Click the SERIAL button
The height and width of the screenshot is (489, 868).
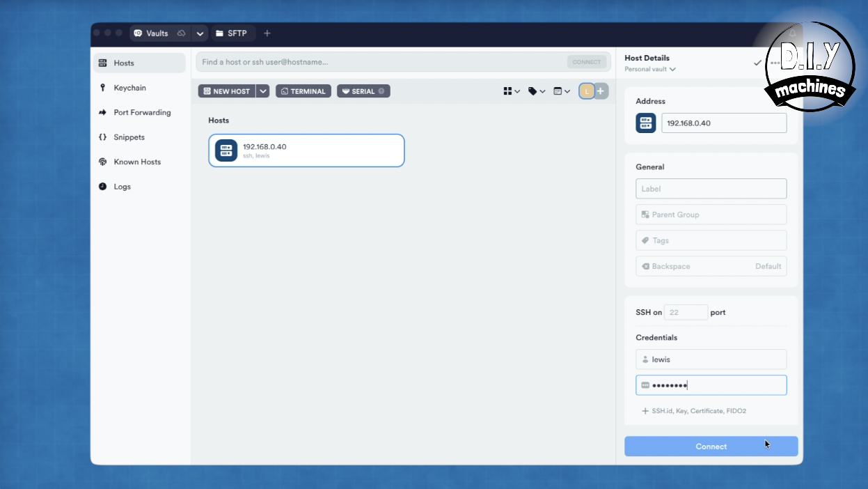coord(363,91)
